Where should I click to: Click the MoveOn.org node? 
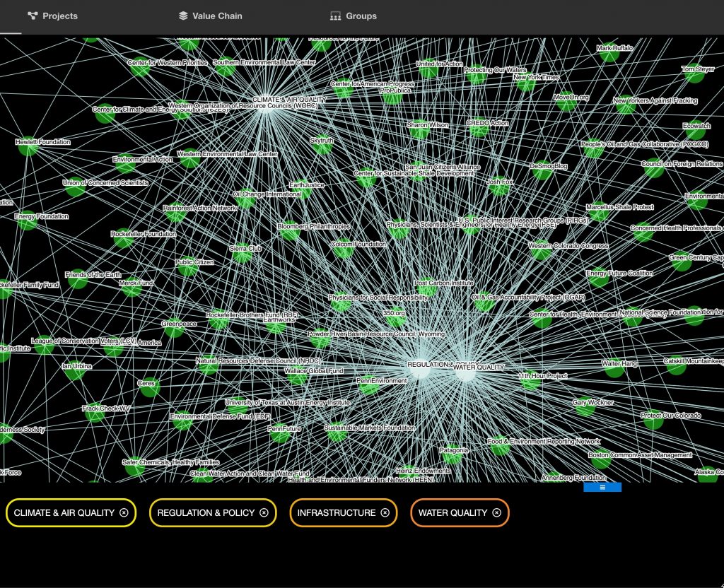[566, 102]
